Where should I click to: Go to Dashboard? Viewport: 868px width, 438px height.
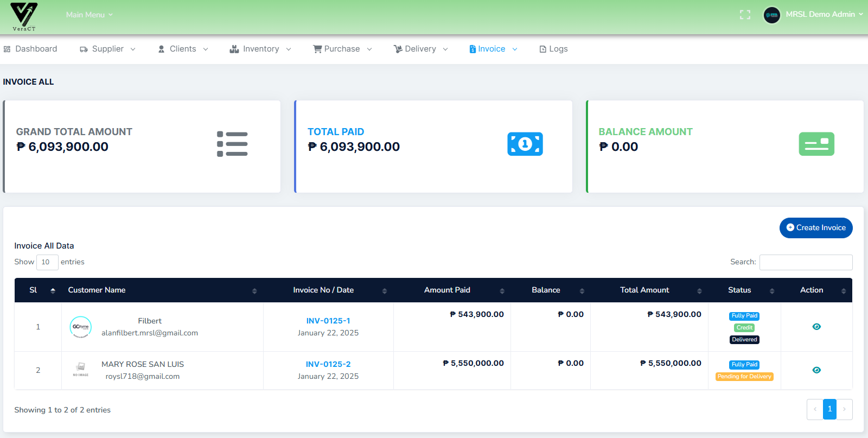[30, 49]
